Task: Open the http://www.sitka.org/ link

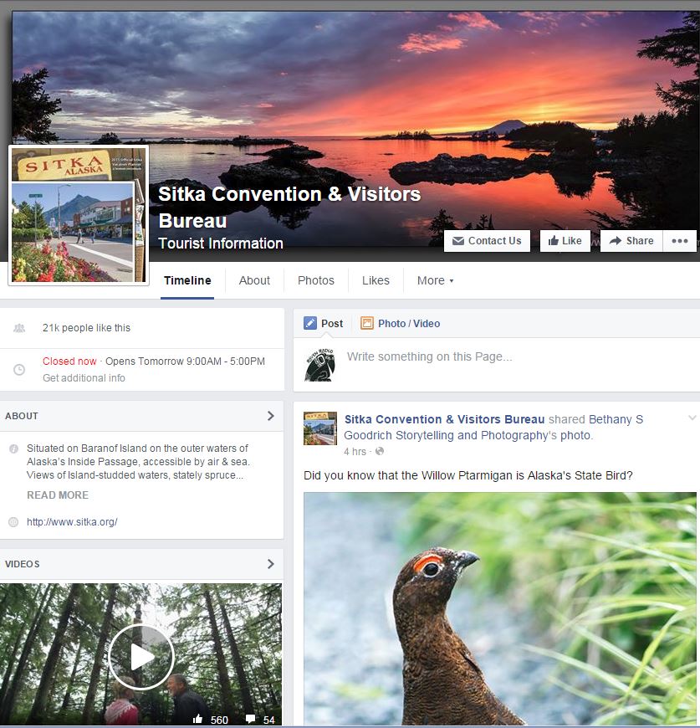Action: 72,522
